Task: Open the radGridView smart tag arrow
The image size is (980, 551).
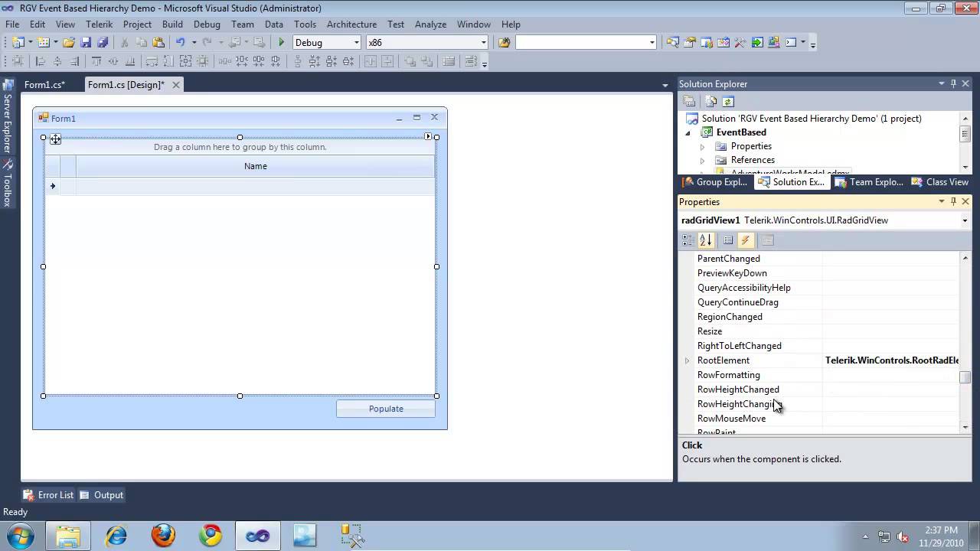Action: [x=428, y=136]
